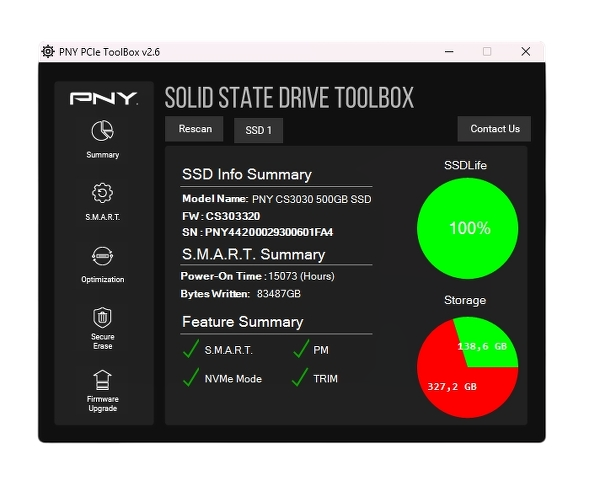This screenshot has height=502, width=600.
Task: Open the S.M.A.R.T. gear icon
Action: click(102, 193)
